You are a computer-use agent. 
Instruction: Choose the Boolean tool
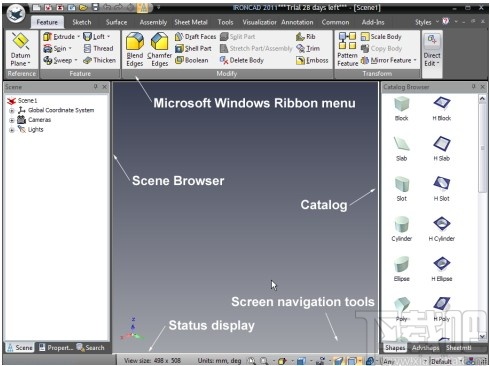tap(192, 60)
